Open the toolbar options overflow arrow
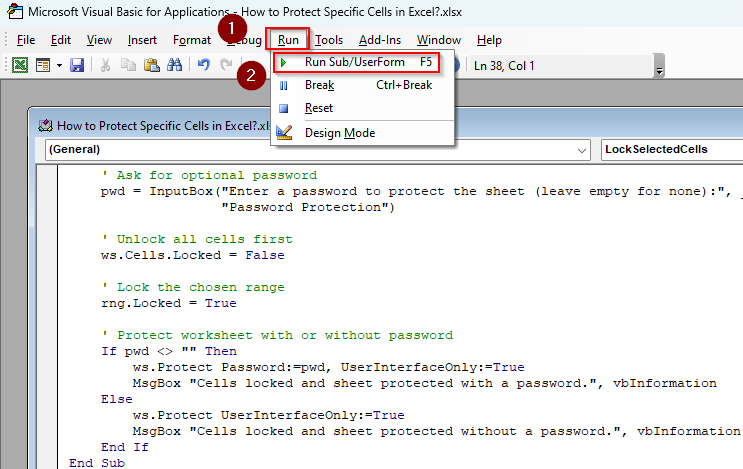The height and width of the screenshot is (469, 743). coord(658,68)
